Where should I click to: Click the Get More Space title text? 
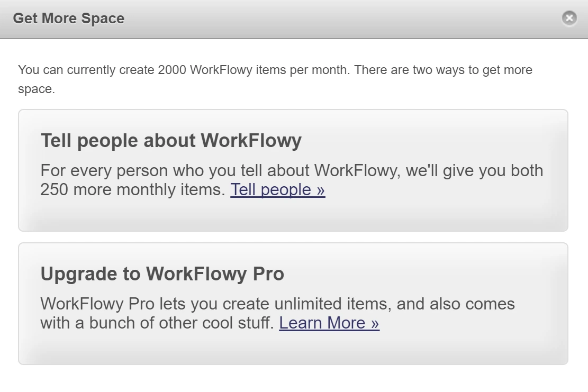(x=69, y=19)
